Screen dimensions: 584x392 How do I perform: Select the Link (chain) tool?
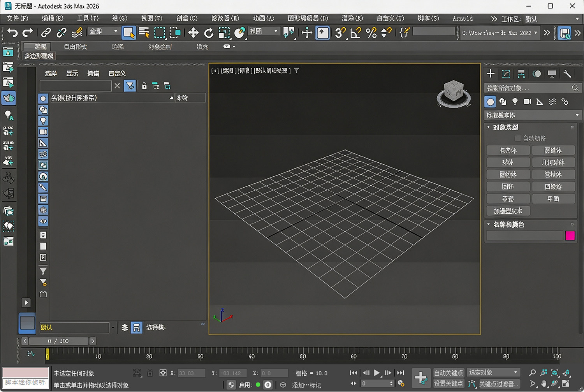46,33
